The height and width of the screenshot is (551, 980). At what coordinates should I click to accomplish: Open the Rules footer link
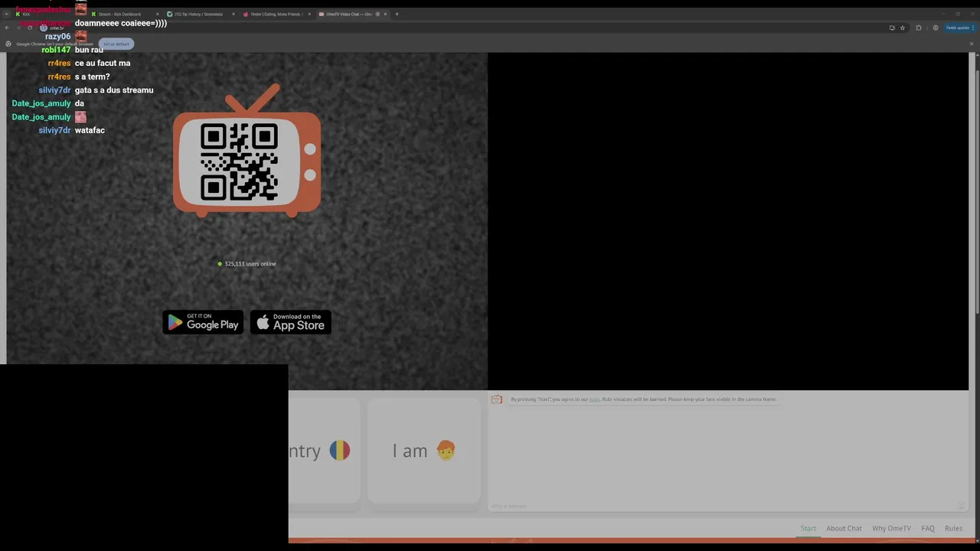tap(954, 528)
